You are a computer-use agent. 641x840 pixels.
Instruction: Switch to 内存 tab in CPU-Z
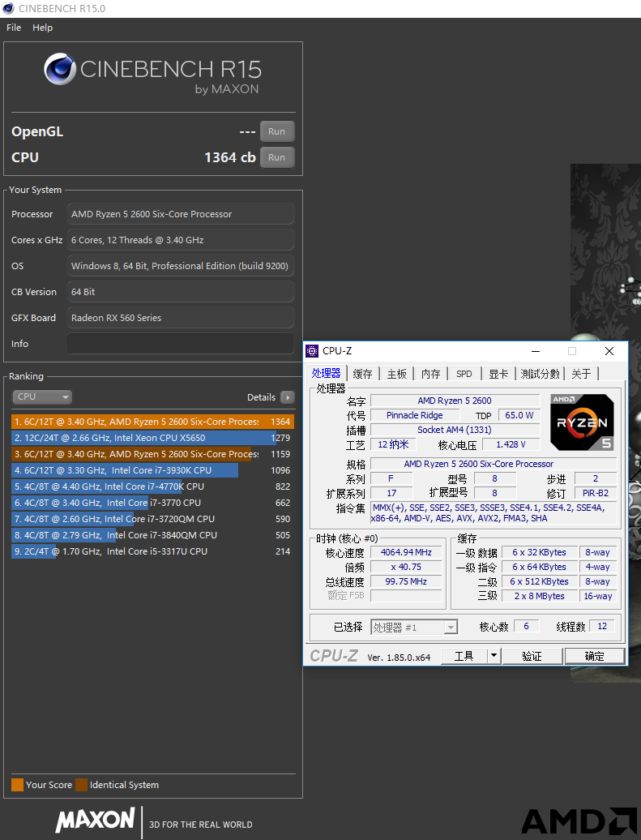[430, 374]
